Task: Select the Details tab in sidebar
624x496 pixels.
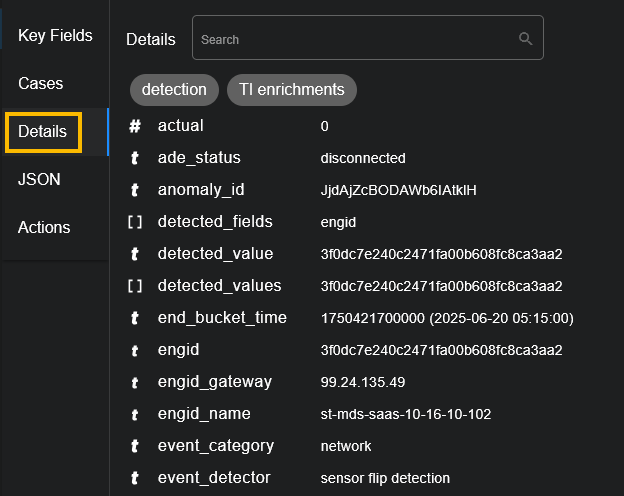Action: 42,132
